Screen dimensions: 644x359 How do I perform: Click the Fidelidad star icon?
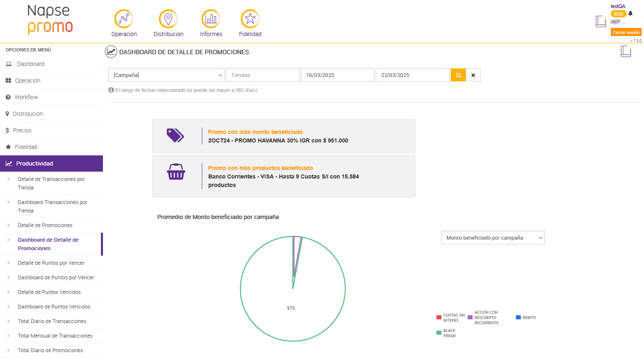(x=250, y=19)
